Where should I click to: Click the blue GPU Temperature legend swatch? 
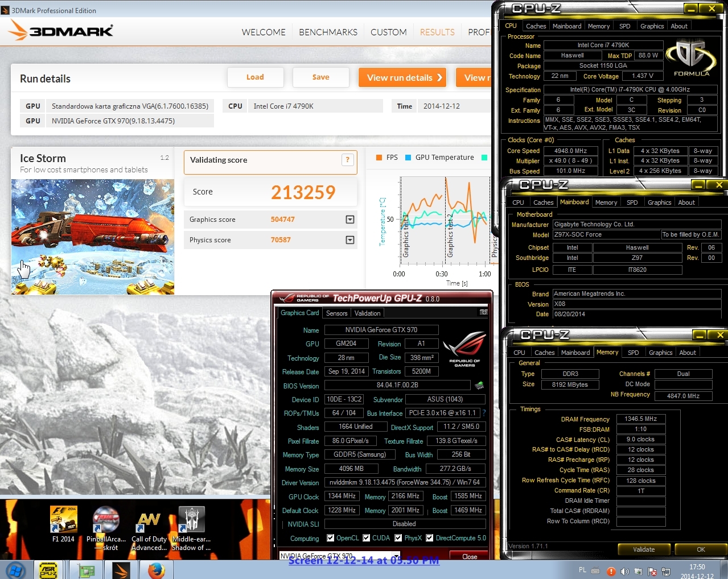(408, 158)
